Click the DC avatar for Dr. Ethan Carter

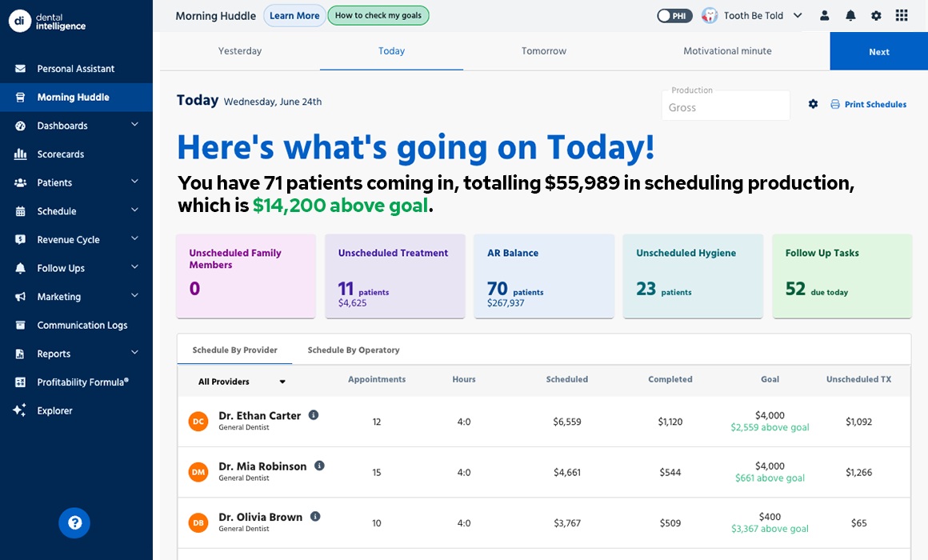(198, 422)
